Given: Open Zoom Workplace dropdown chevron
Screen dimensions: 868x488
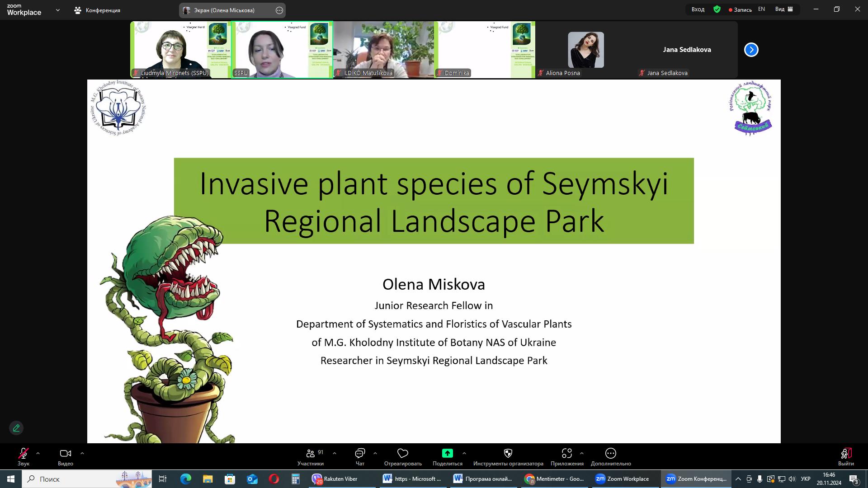Looking at the screenshot, I should [x=57, y=10].
